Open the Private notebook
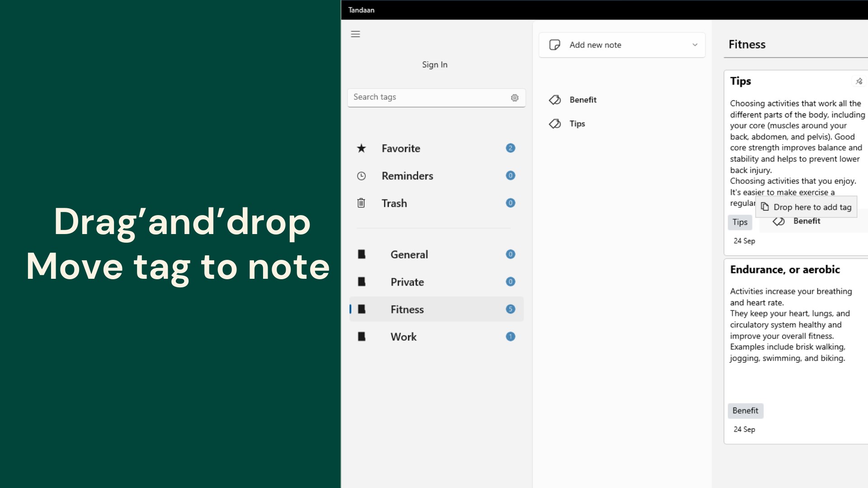 tap(407, 282)
